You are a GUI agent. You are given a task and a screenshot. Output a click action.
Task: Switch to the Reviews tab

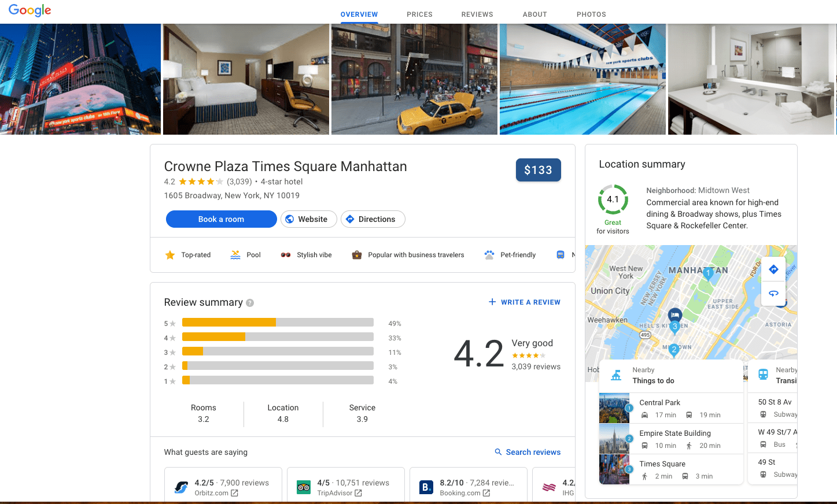477,14
